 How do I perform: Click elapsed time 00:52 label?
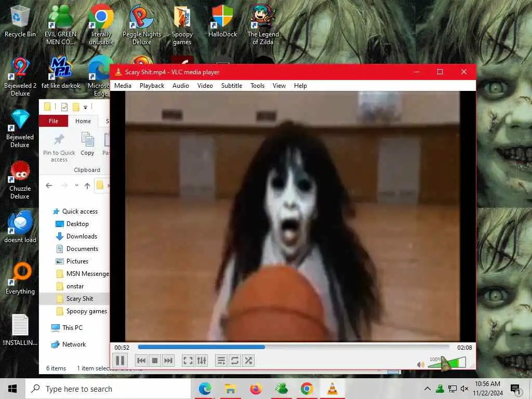coord(122,348)
